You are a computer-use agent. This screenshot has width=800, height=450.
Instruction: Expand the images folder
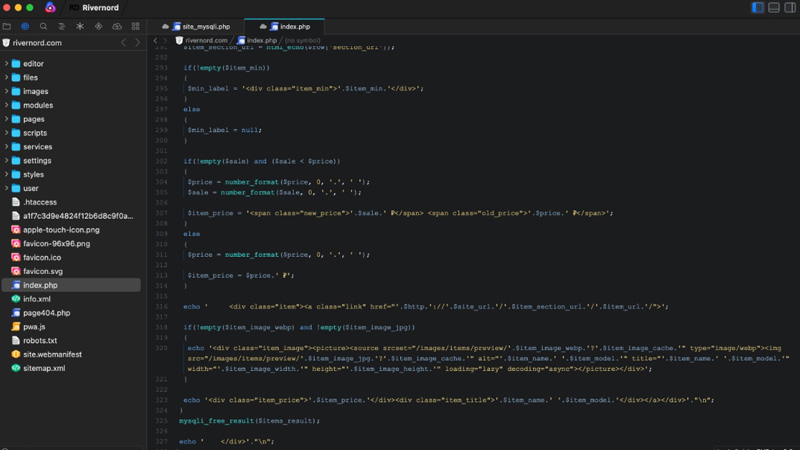click(6, 91)
